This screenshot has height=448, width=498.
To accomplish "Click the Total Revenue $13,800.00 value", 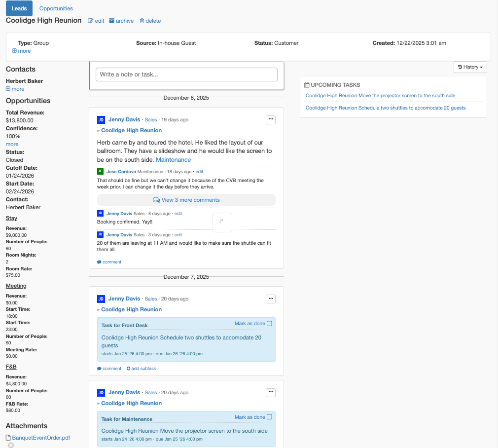I will (x=19, y=120).
